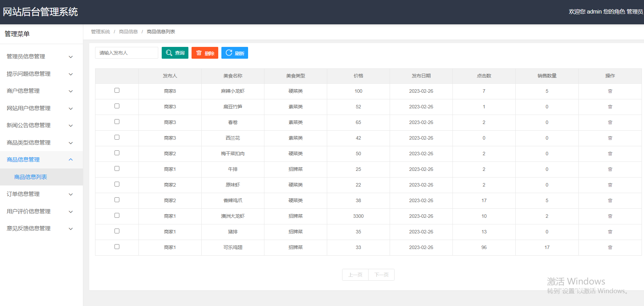Go to next page 下一页
644x306 pixels.
[x=381, y=275]
